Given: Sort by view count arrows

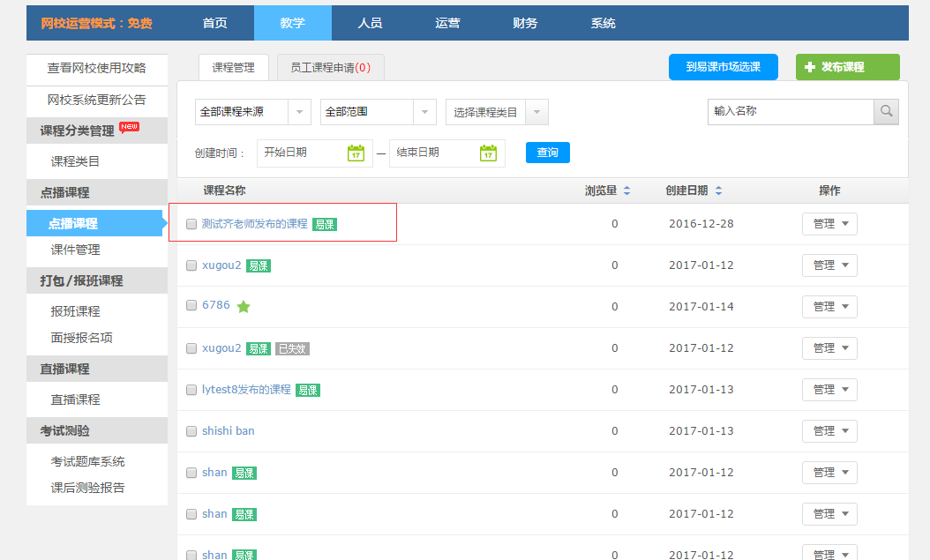Looking at the screenshot, I should tap(626, 190).
